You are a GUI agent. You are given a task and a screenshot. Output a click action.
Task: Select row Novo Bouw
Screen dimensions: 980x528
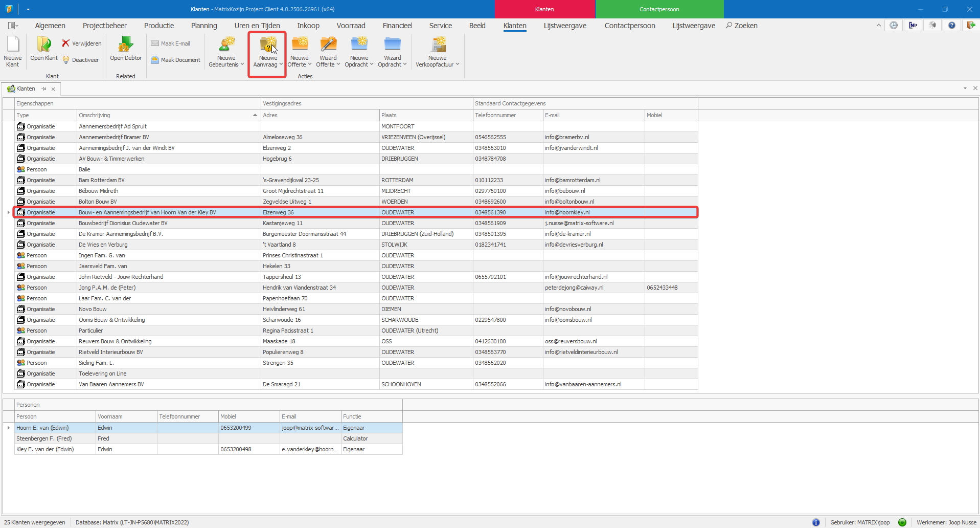[x=356, y=309]
